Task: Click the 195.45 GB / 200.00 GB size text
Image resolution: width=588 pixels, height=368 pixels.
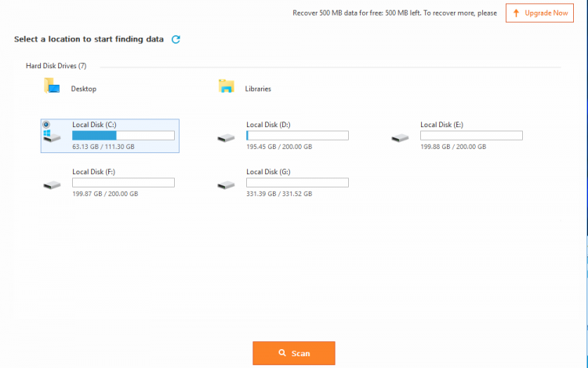Action: click(x=279, y=147)
